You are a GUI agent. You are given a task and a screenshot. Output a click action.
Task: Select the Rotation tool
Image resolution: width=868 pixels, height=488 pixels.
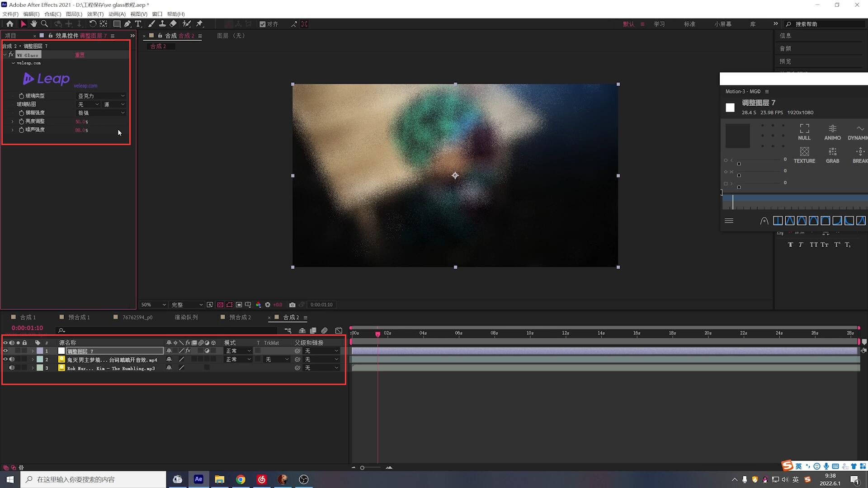(93, 24)
